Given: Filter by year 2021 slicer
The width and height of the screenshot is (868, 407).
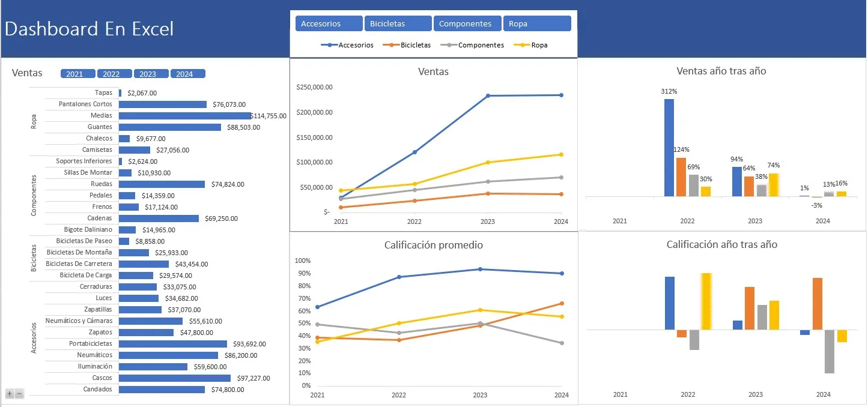Looking at the screenshot, I should pyautogui.click(x=78, y=74).
